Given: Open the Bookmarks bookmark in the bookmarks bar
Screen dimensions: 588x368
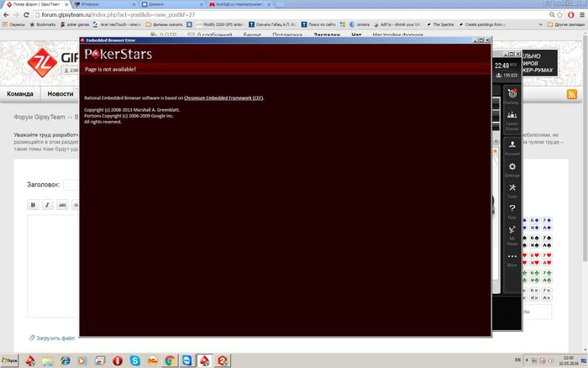Looking at the screenshot, I should click(42, 24).
